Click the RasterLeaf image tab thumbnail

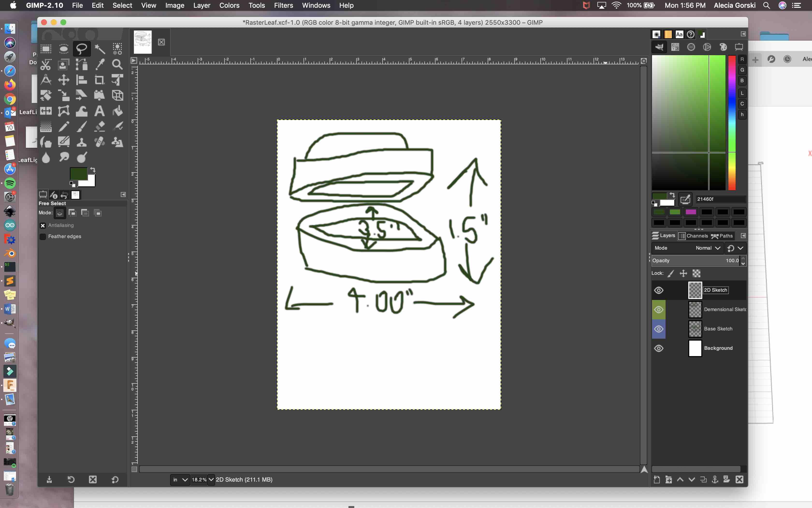143,42
